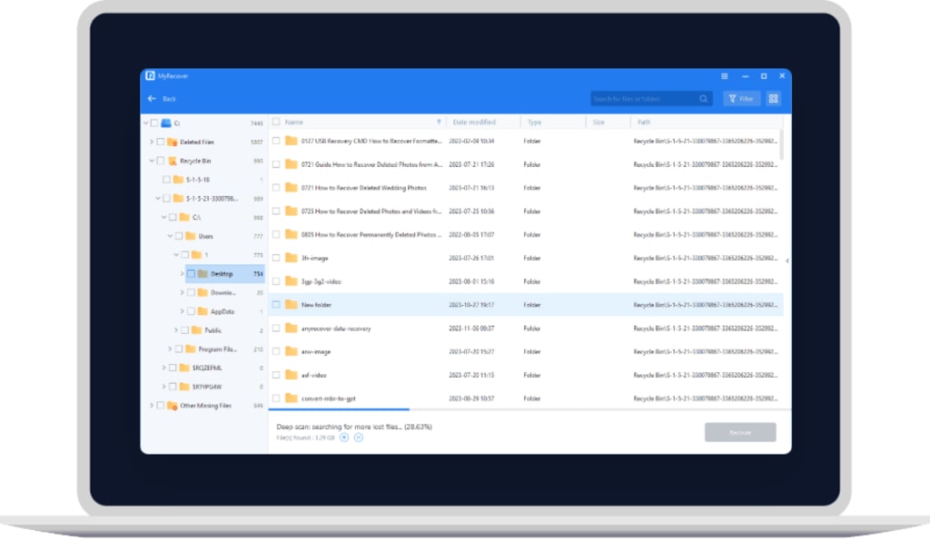Select the 0721 Guide Recover Deleted Photos row

(526, 164)
